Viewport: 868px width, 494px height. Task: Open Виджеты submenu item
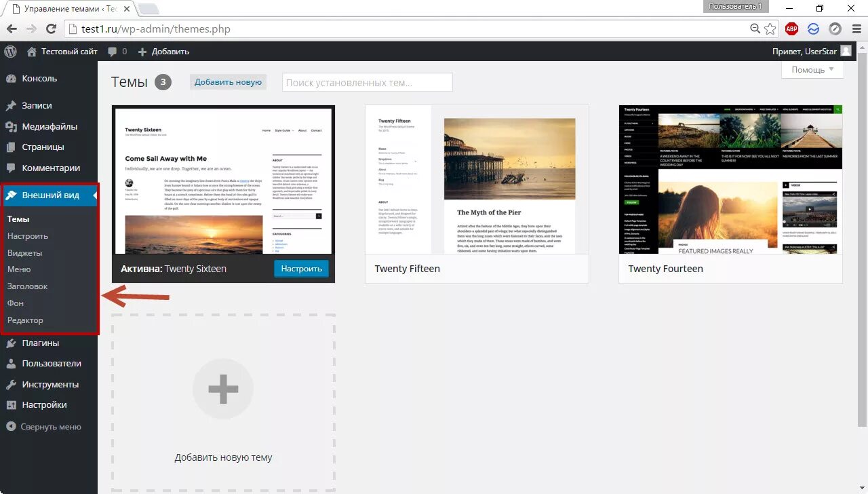click(x=24, y=253)
